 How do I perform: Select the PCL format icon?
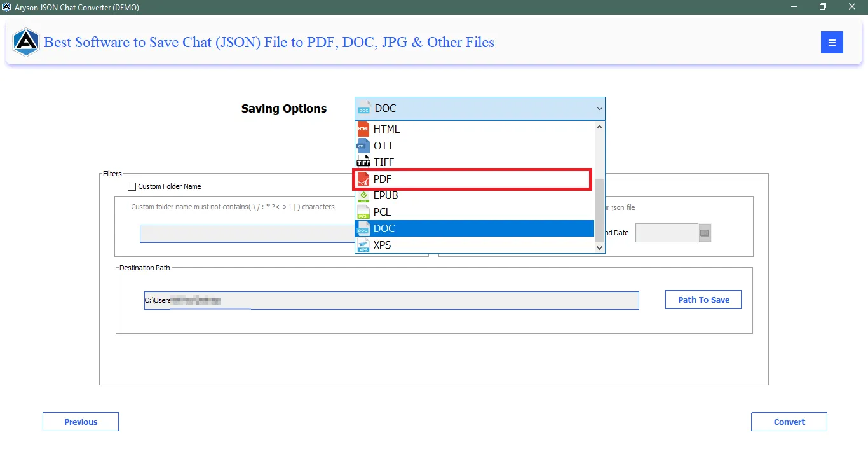363,212
